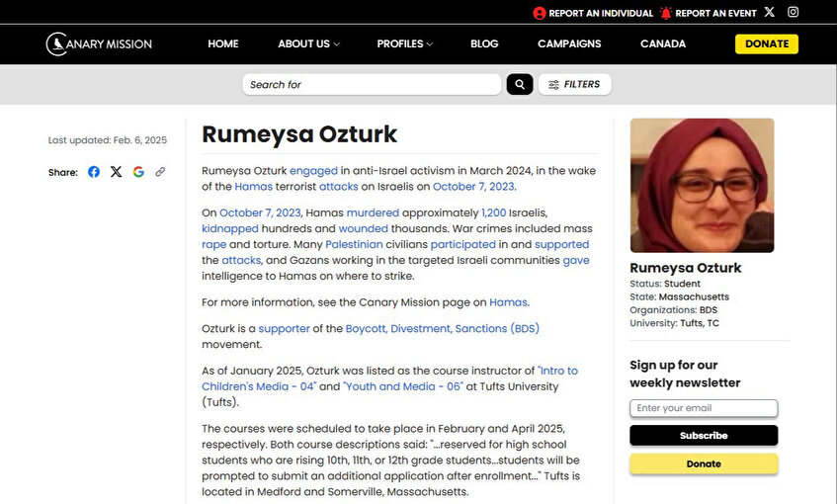Click the 'Last updated: Feb. 6, 2025' text
Viewport: 837px width, 504px height.
click(108, 140)
